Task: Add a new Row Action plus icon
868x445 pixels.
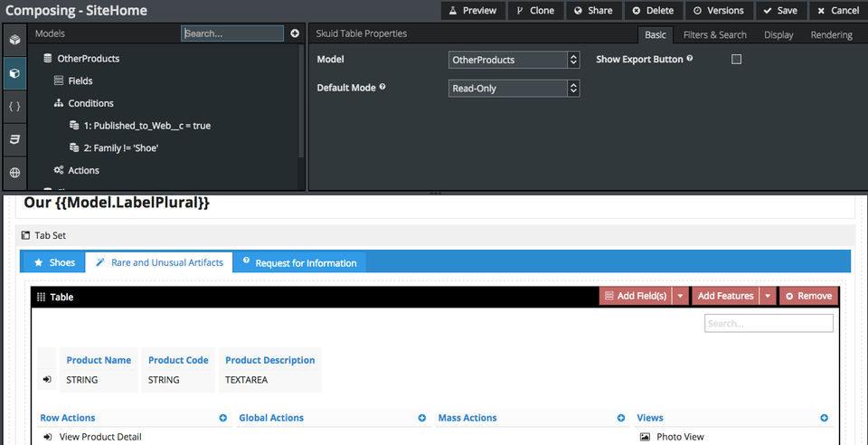Action: pos(223,418)
